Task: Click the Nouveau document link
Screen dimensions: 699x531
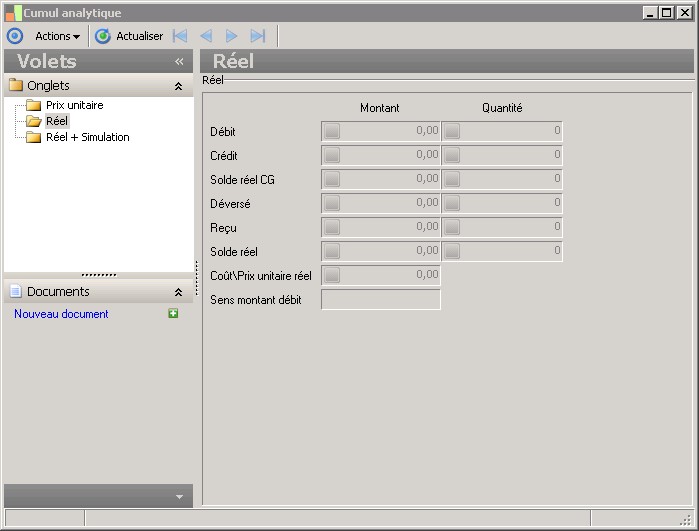Action: click(61, 314)
